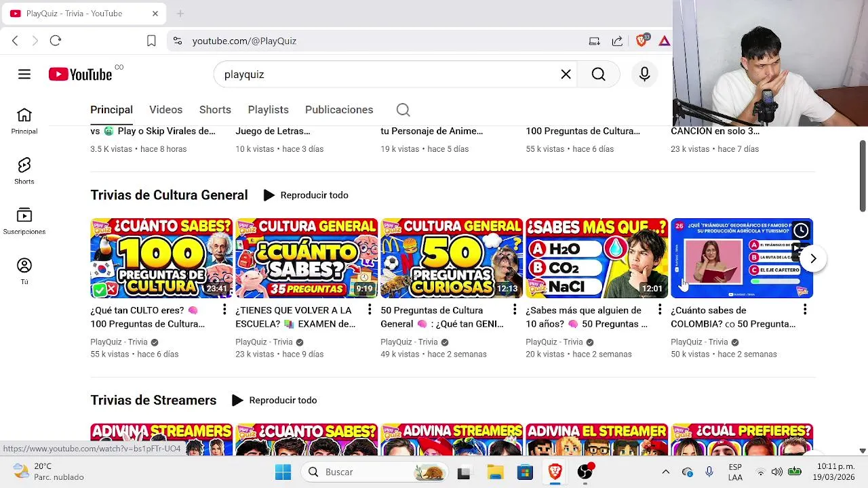Open ESP LAA language indicator

(735, 472)
